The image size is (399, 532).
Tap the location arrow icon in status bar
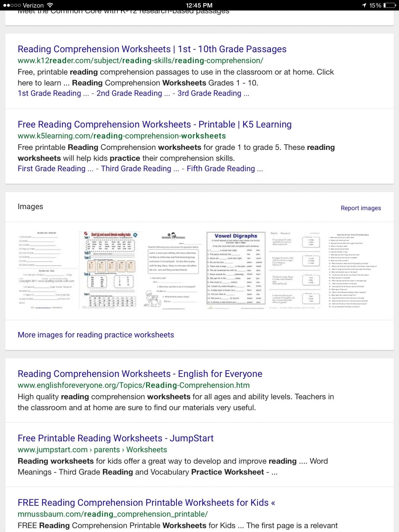tap(364, 5)
